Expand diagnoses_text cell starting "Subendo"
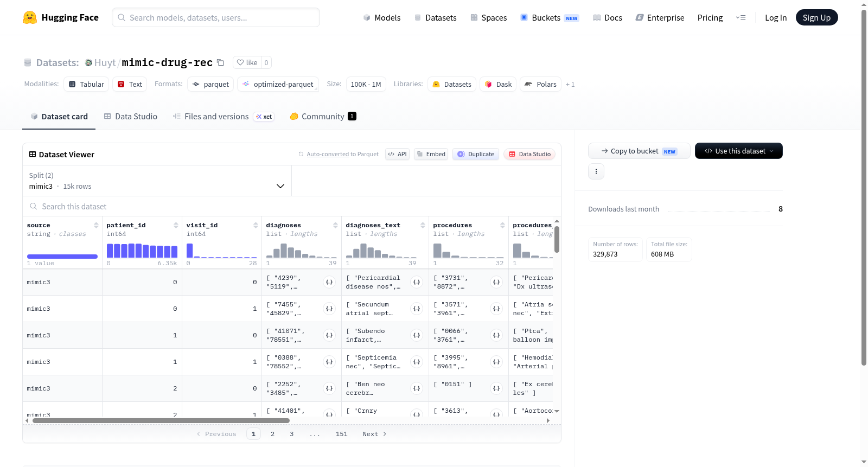The image size is (868, 467). pos(417,335)
